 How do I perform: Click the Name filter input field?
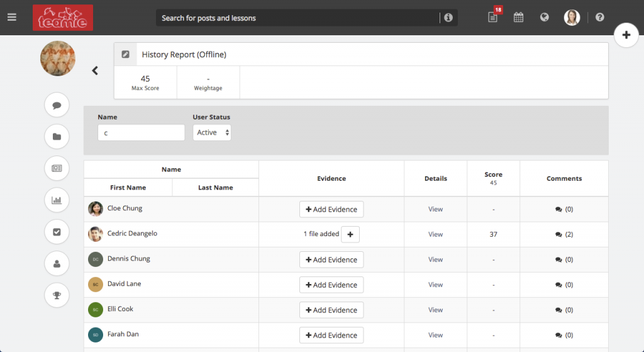[x=142, y=133]
